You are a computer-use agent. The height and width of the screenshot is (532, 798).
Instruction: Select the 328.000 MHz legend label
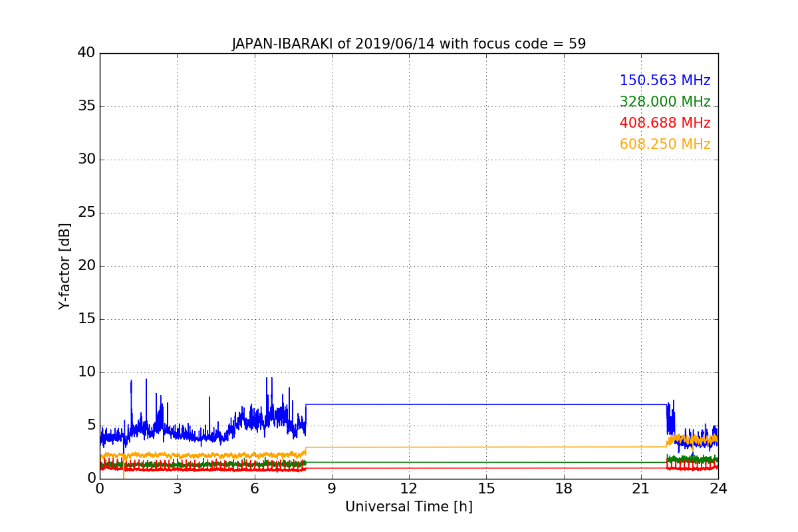[x=665, y=102]
